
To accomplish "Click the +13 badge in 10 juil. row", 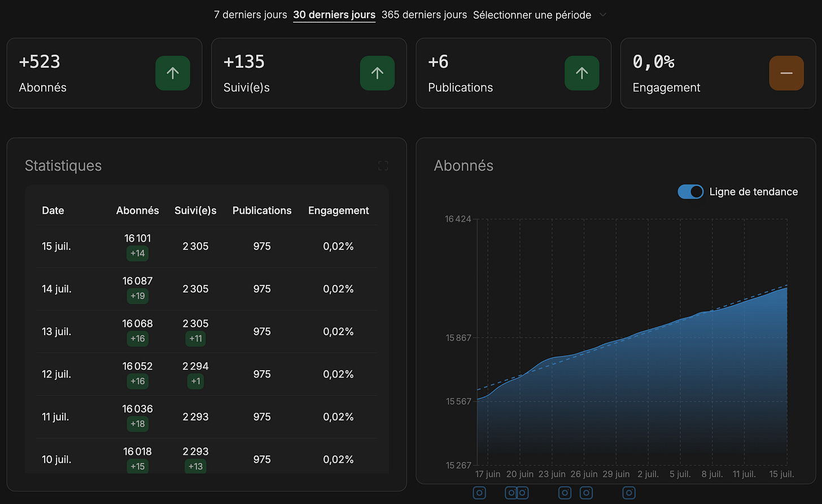I will (x=195, y=466).
